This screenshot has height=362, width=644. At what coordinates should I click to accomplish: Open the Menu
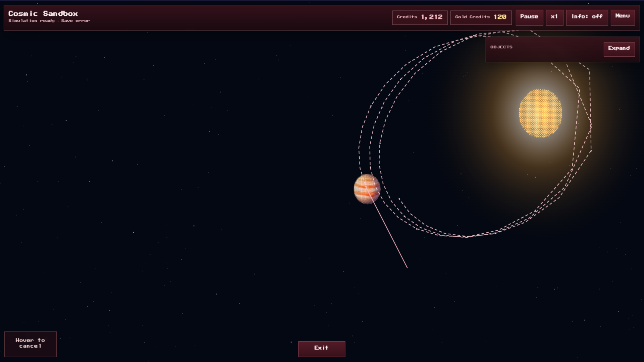point(623,17)
